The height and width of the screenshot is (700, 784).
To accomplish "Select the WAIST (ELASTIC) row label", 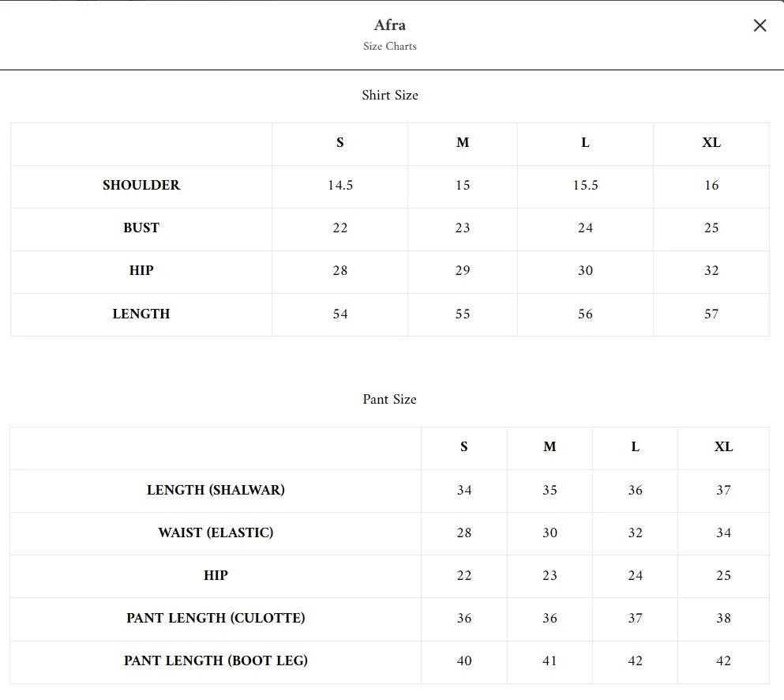I will tap(216, 533).
